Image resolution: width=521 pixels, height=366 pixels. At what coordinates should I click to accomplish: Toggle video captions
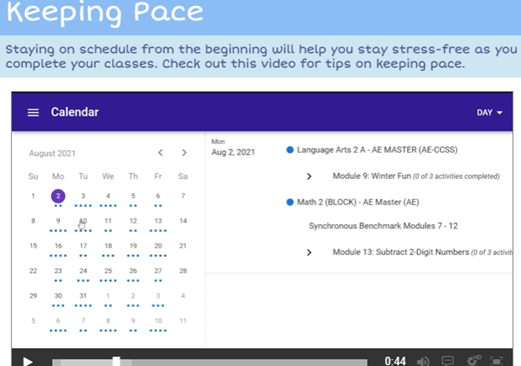(448, 361)
